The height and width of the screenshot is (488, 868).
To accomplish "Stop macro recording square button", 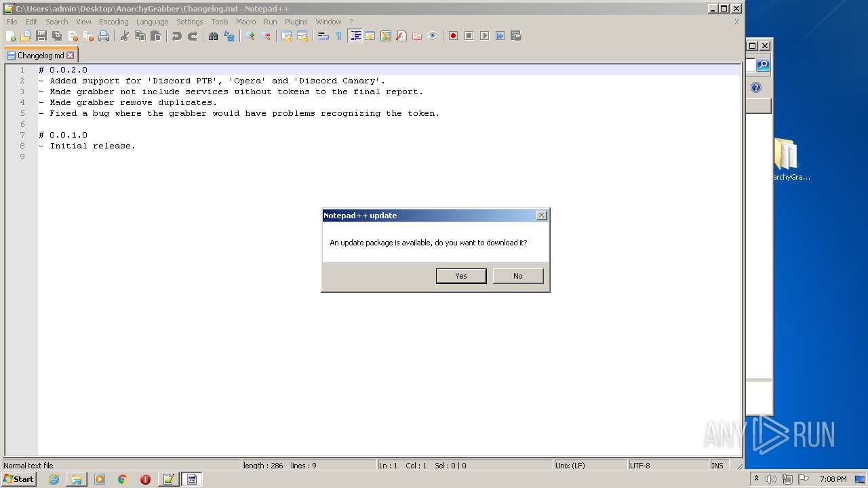I will click(x=469, y=36).
